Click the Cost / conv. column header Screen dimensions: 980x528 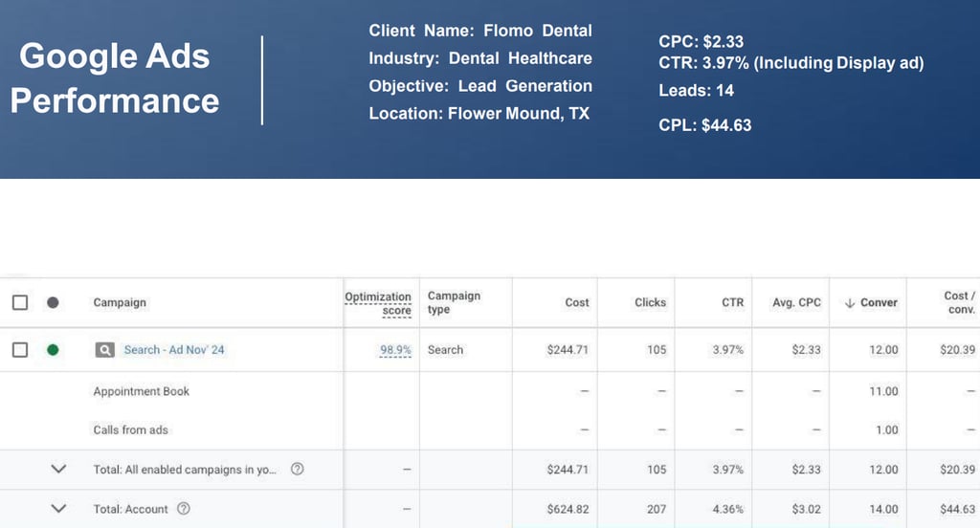[x=959, y=302]
